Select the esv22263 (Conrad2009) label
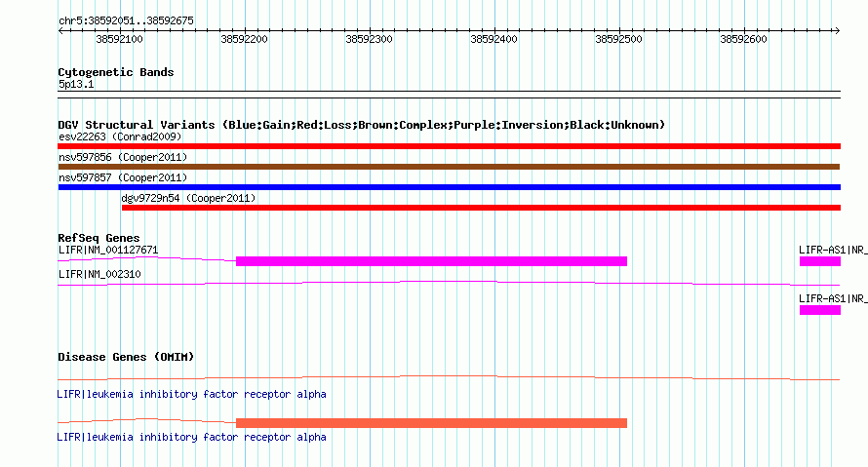The image size is (868, 467). click(x=120, y=136)
